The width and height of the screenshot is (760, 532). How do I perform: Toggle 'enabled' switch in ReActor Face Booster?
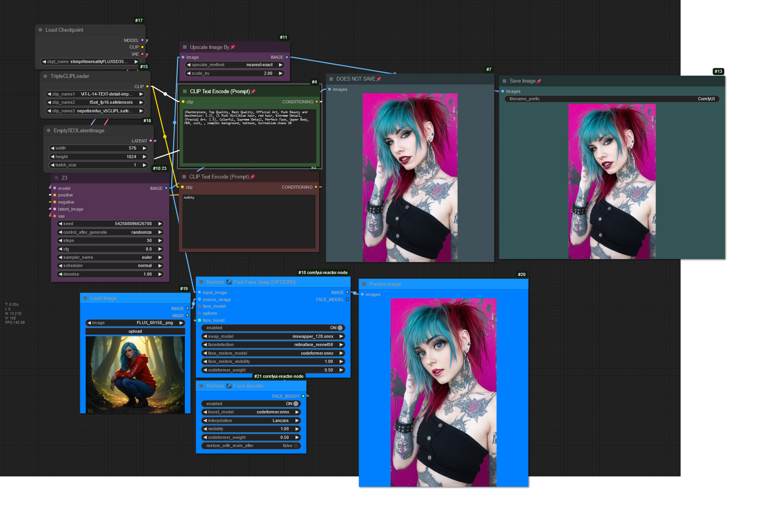click(296, 404)
